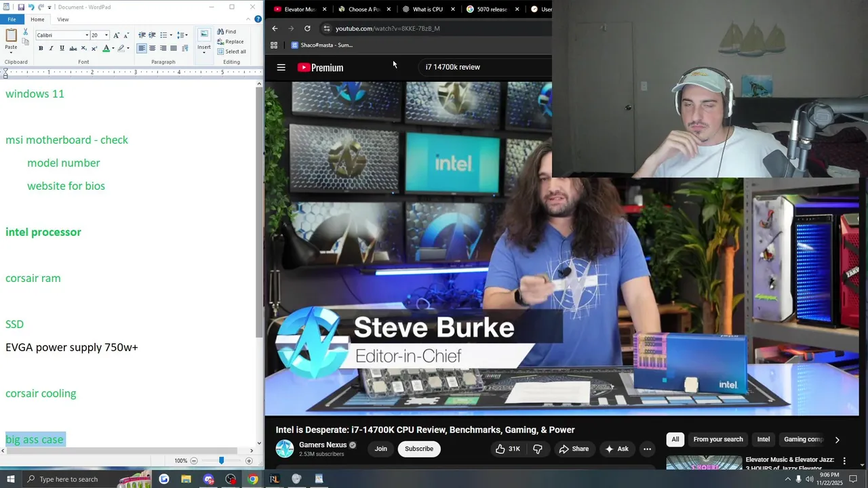Open the font family Calibri dropdown
868x488 pixels.
(x=87, y=35)
